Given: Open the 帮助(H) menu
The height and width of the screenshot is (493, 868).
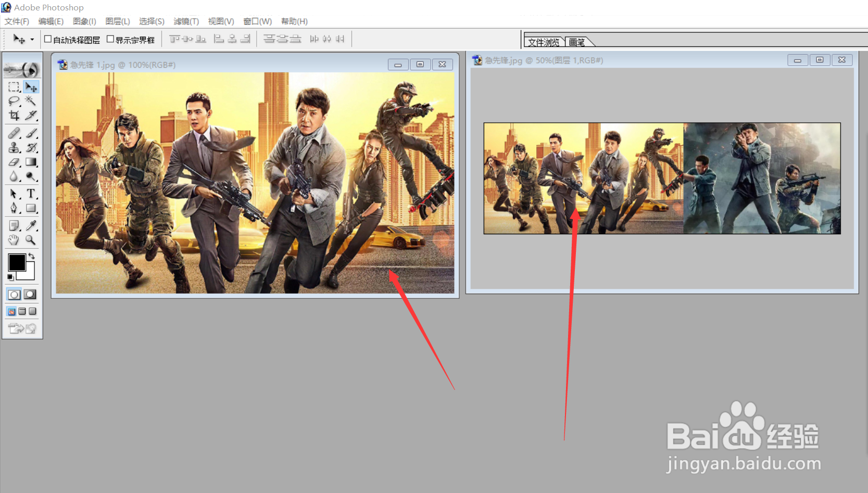Looking at the screenshot, I should coord(294,21).
